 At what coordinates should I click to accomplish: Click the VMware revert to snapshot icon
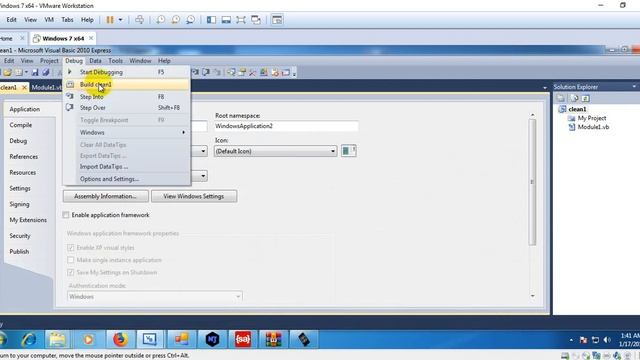[176, 20]
